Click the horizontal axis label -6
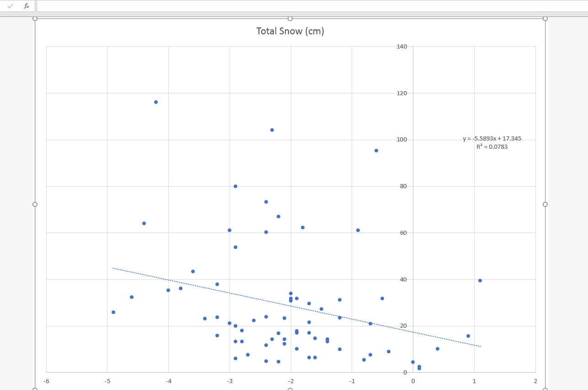The width and height of the screenshot is (588, 390). 46,381
